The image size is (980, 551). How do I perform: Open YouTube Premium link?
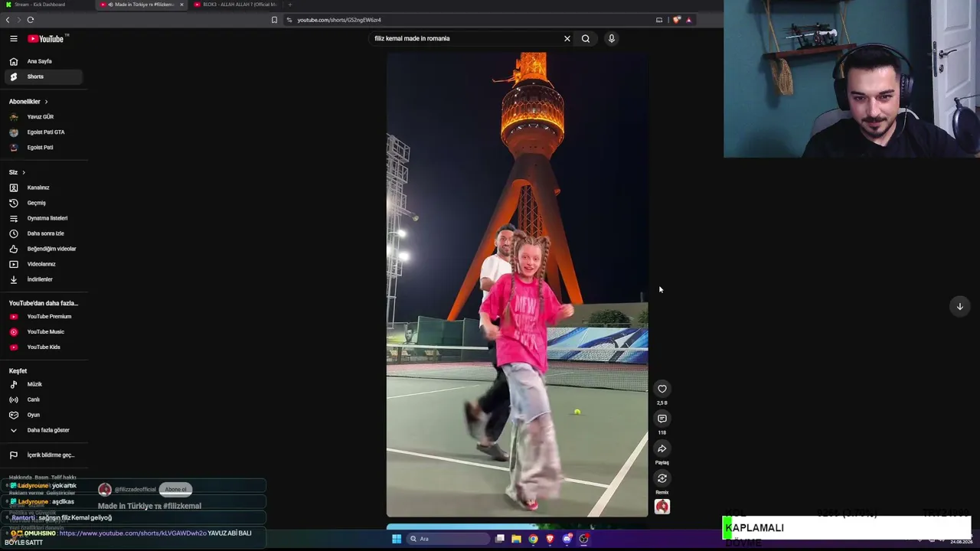click(x=44, y=316)
